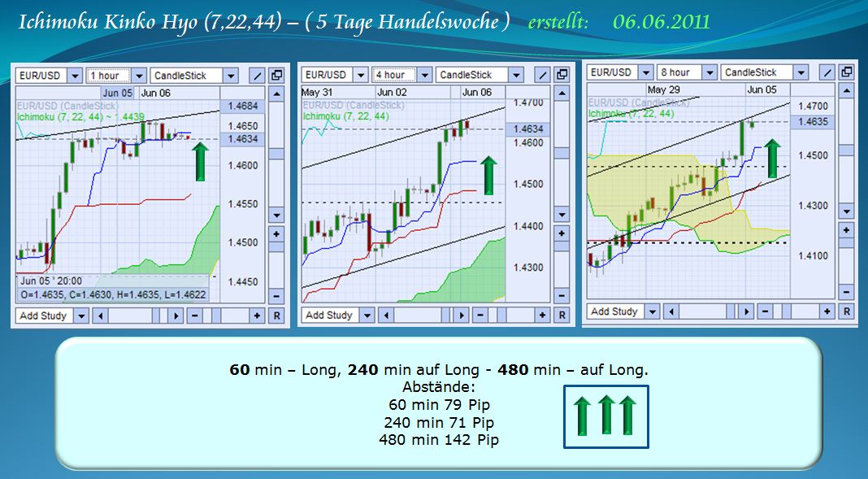The width and height of the screenshot is (868, 479).
Task: Click the down arrow of 4 hour chart's vertical scrollbar
Action: (562, 215)
